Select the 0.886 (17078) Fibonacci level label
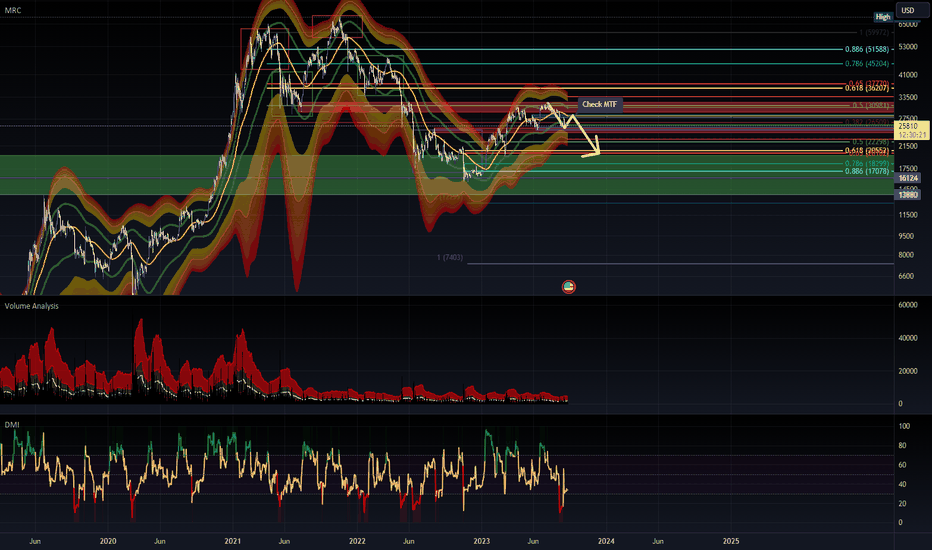Viewport: 932px width, 550px height. coord(867,171)
